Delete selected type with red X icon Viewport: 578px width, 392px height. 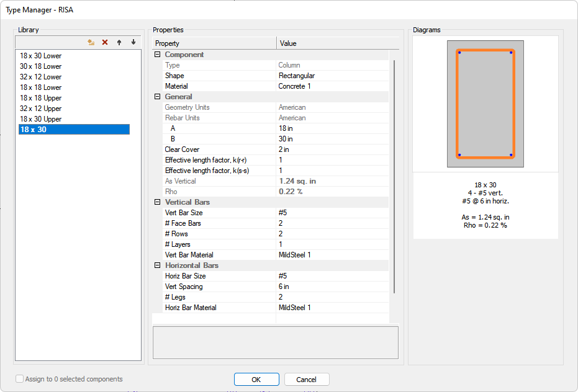(x=105, y=42)
